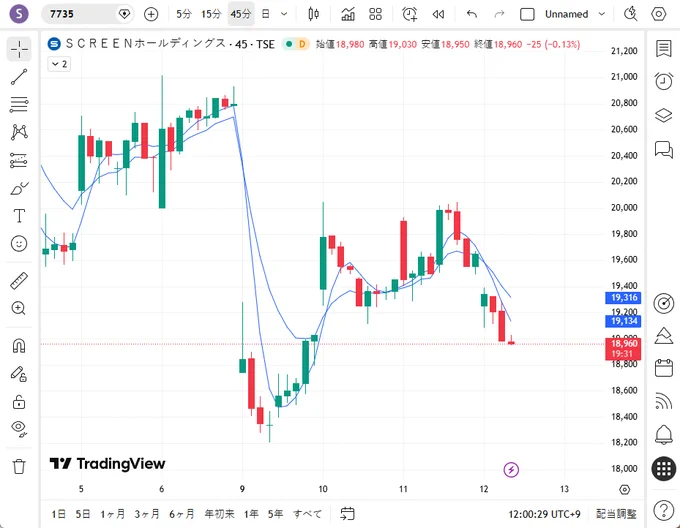The image size is (680, 528).
Task: Collapse the indicator legend with chevron 2
Action: [x=59, y=64]
